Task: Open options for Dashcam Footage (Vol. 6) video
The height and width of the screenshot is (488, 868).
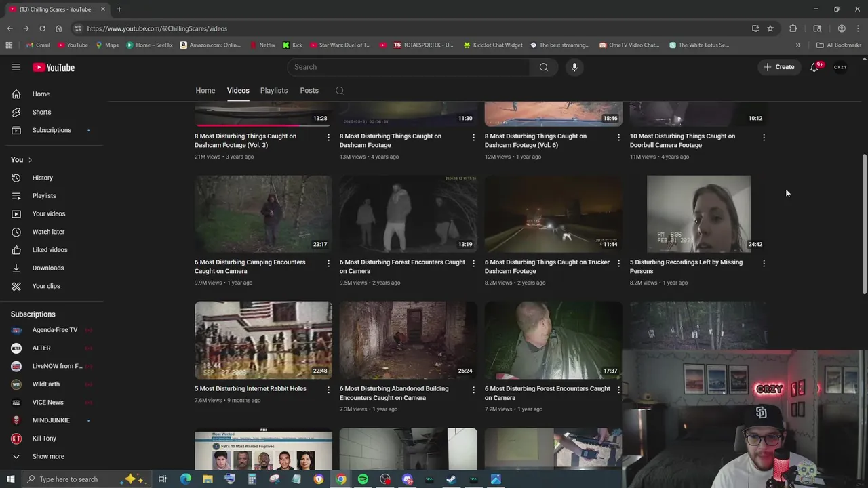Action: [x=618, y=137]
